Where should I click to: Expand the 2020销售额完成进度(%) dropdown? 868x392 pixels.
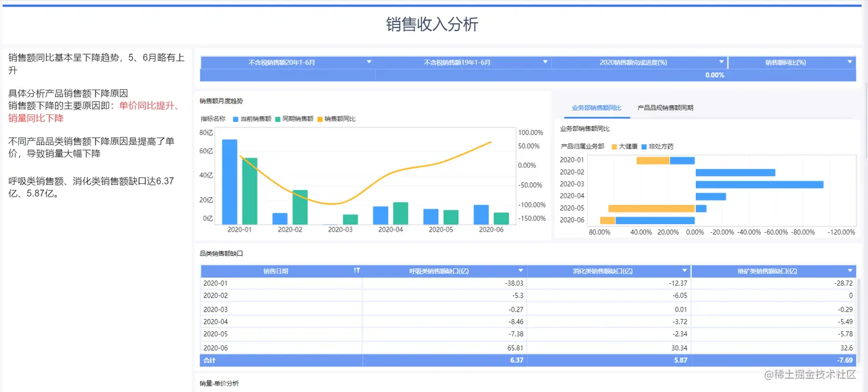click(721, 62)
